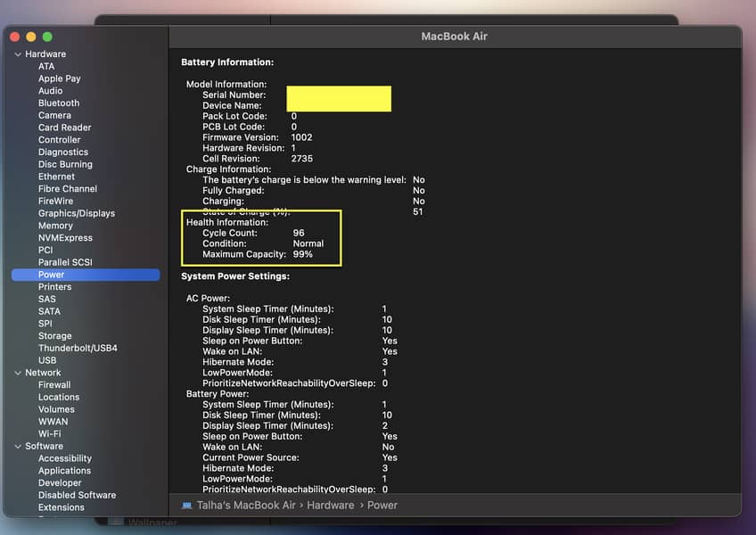Open Applications under Software
This screenshot has width=756, height=535.
coord(64,471)
